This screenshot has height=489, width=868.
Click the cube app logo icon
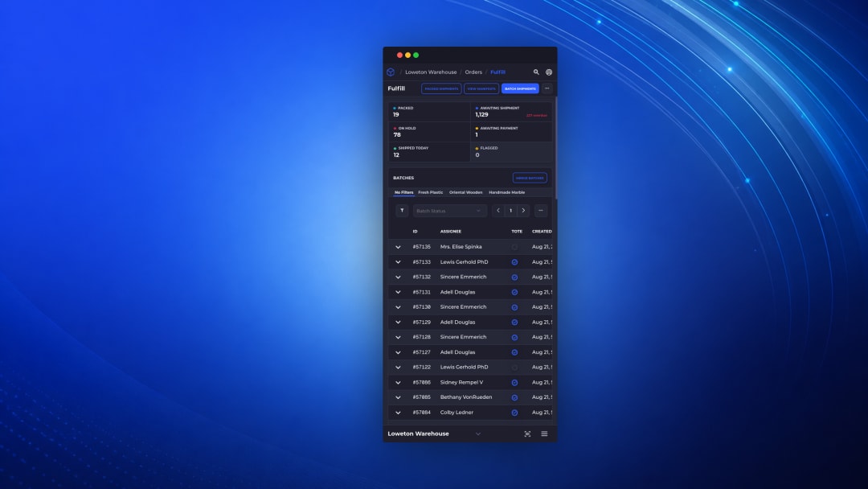click(391, 72)
